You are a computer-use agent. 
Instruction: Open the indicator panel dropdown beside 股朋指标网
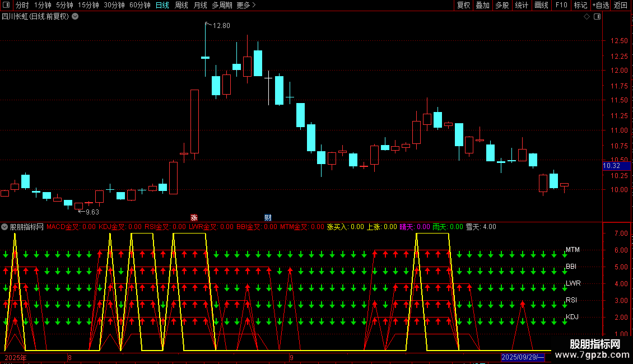pos(4,227)
